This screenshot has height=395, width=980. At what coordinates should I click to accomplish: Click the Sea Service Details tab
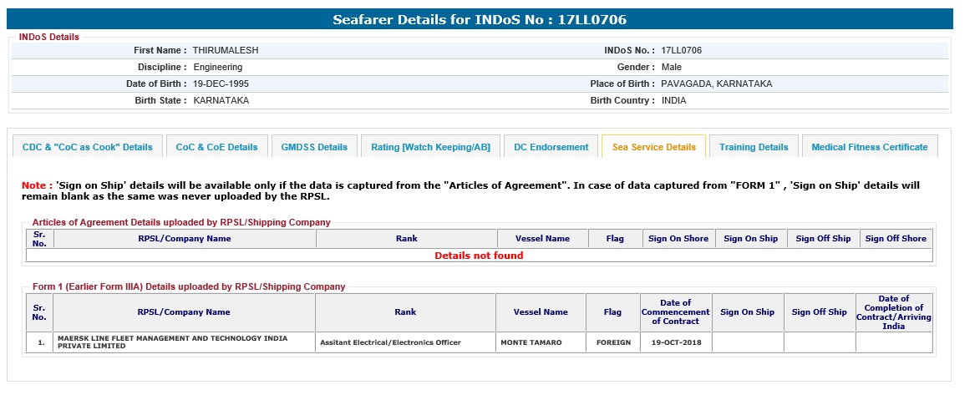coord(653,147)
